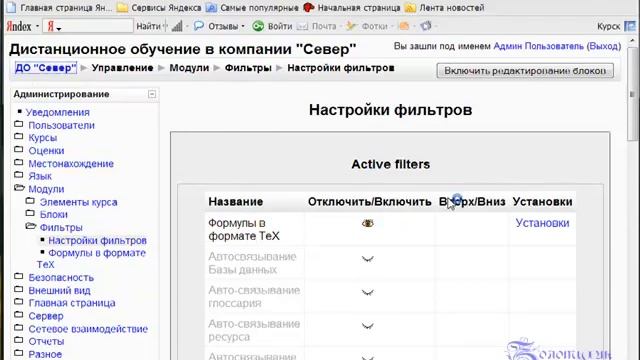Open Админ Пользователь profile link
This screenshot has width=640, height=360.
(538, 46)
